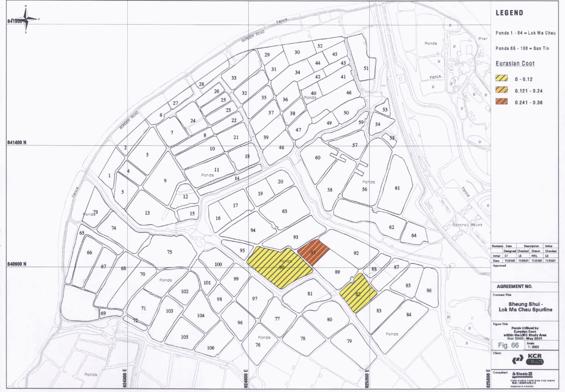Click pond number 51

(366, 68)
